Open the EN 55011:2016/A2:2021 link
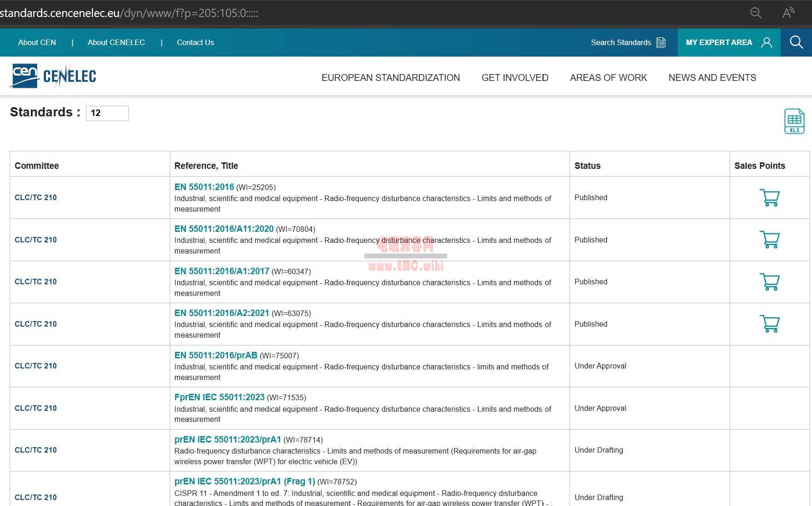The image size is (812, 506). coord(222,313)
